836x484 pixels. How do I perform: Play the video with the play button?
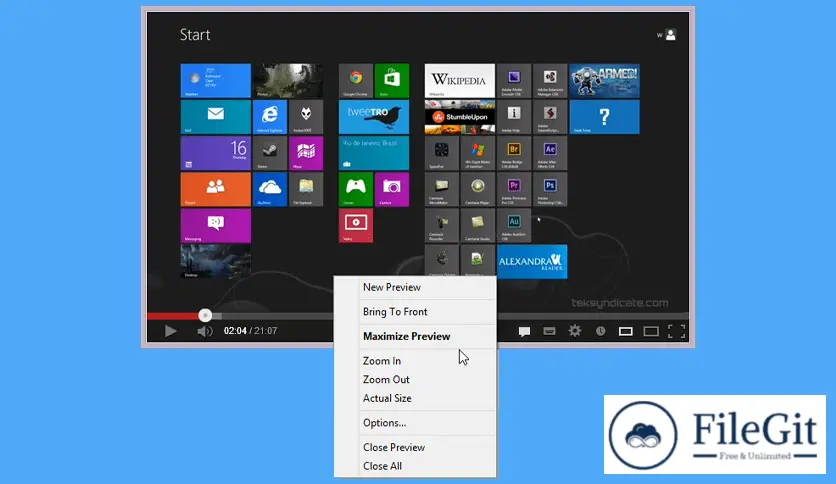pos(171,331)
